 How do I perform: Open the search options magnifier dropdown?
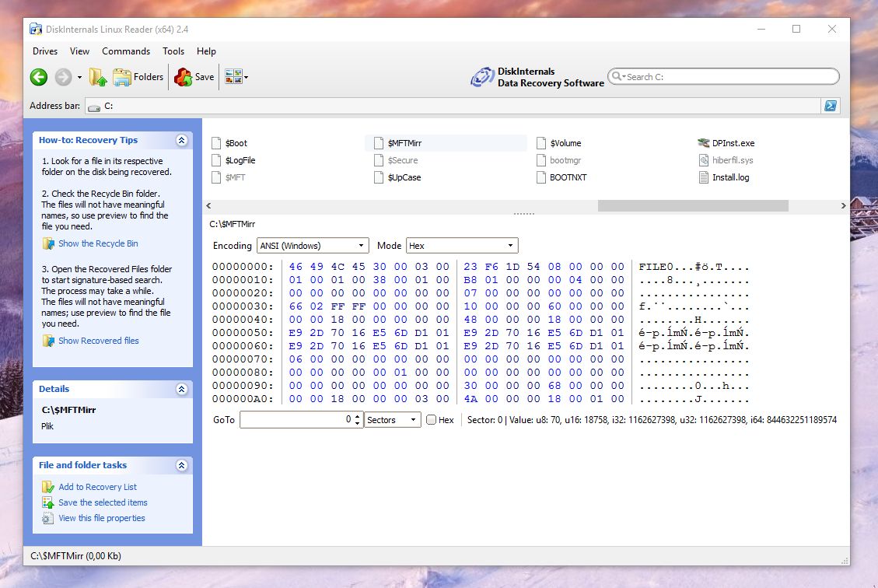tap(618, 77)
